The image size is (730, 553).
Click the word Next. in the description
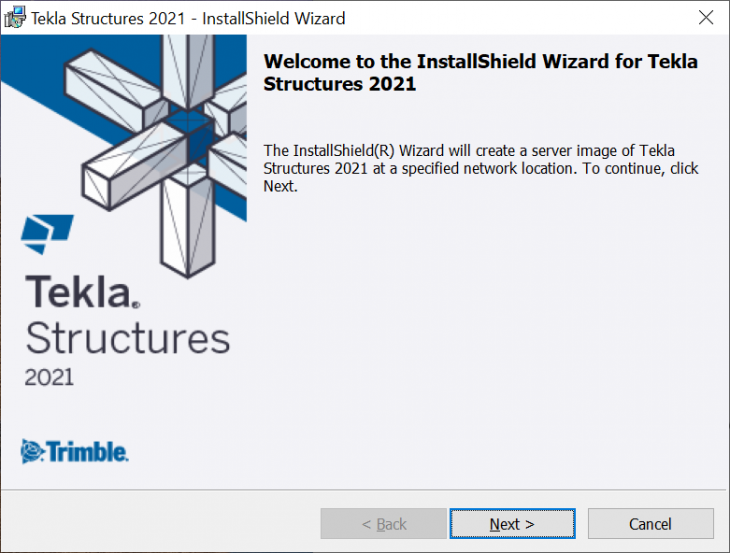(x=280, y=186)
